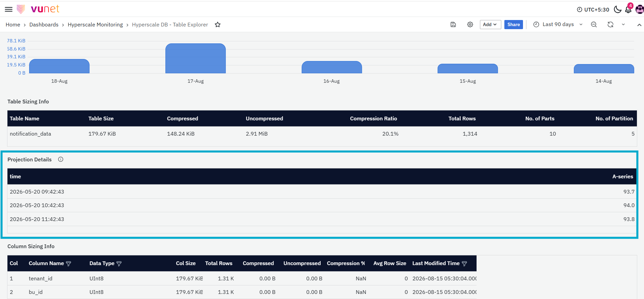
Task: Open the notifications bell
Action: click(628, 9)
